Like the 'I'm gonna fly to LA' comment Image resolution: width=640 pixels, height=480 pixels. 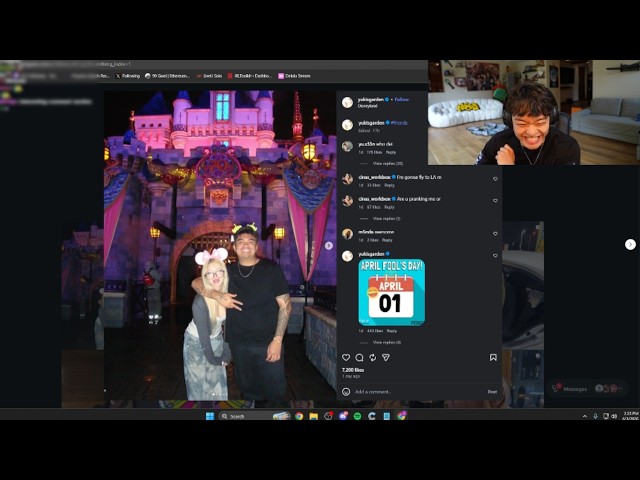[x=495, y=179]
